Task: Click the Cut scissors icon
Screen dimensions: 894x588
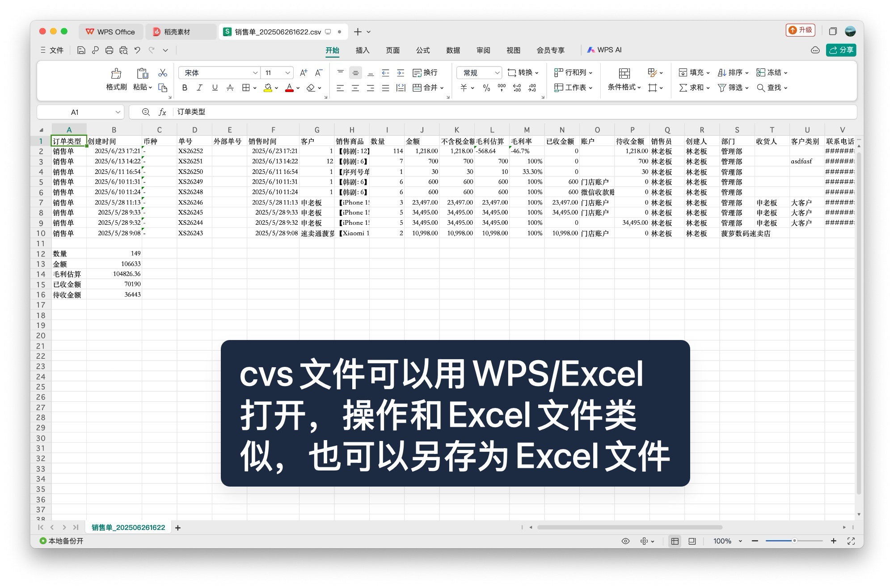Action: 163,72
